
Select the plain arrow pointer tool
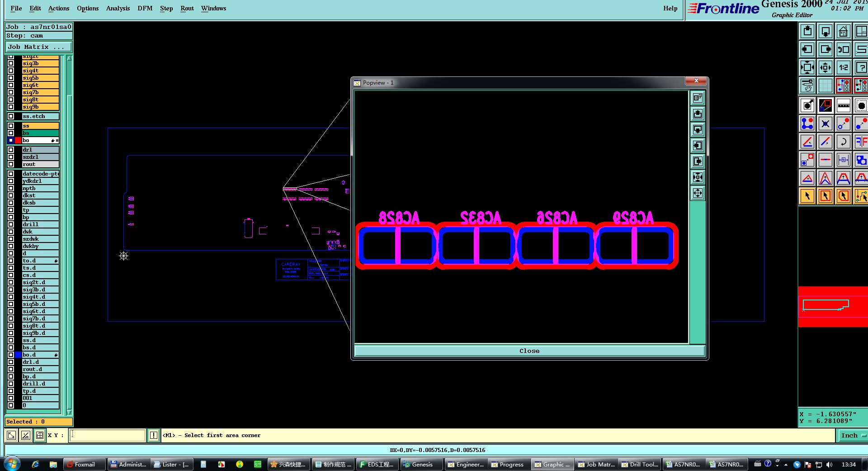[x=807, y=196]
